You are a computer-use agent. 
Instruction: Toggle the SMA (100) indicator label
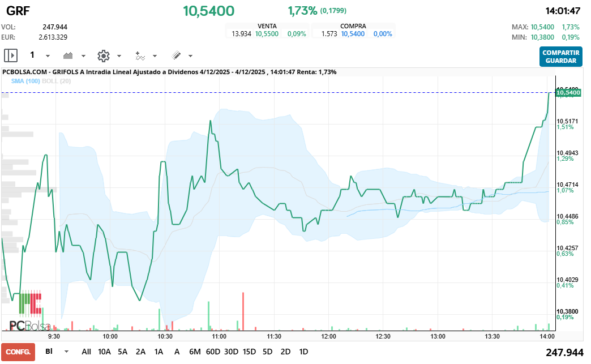(x=25, y=81)
